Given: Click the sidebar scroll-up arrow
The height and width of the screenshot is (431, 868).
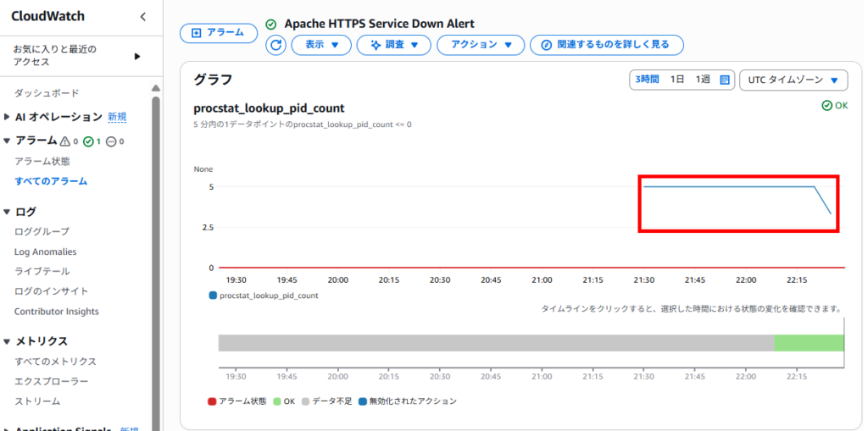Looking at the screenshot, I should point(156,88).
